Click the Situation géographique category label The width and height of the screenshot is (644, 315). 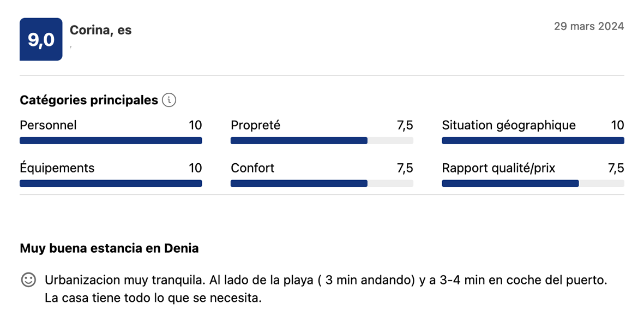pyautogui.click(x=508, y=126)
